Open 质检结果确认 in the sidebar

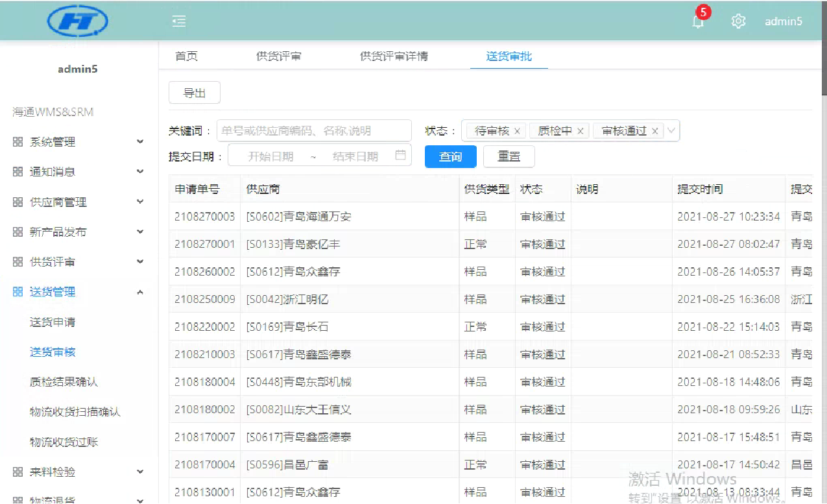[x=64, y=382]
